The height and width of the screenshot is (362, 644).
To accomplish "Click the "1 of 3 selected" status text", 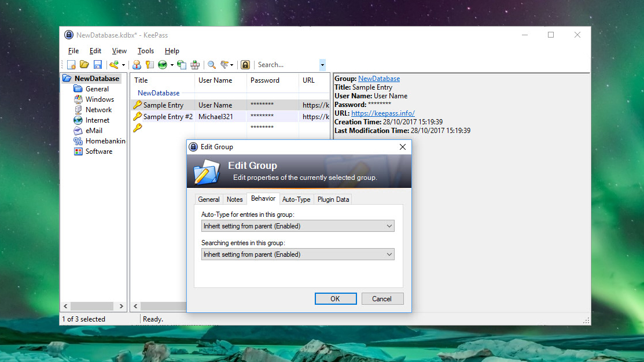I will click(x=84, y=319).
